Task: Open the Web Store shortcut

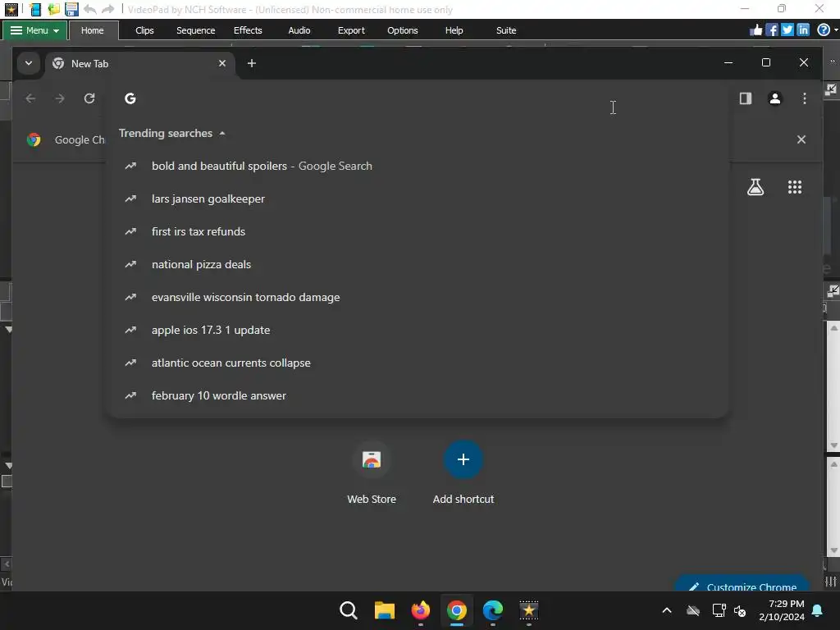Action: (x=372, y=472)
